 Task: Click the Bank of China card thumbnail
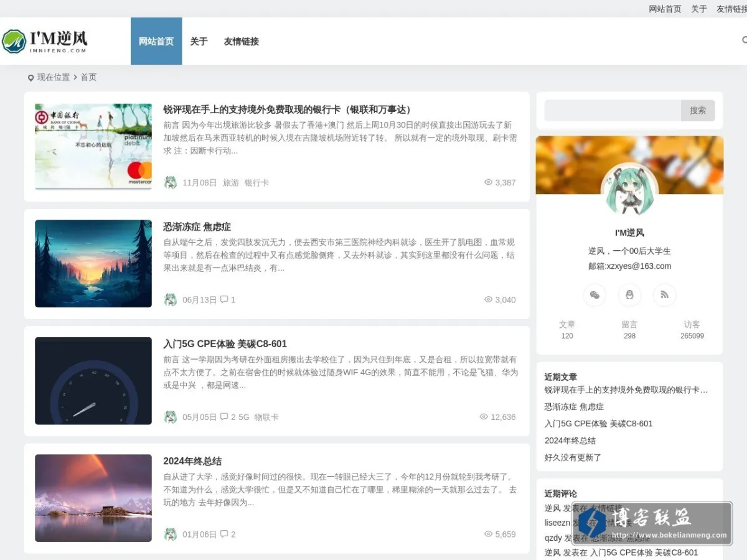93,146
